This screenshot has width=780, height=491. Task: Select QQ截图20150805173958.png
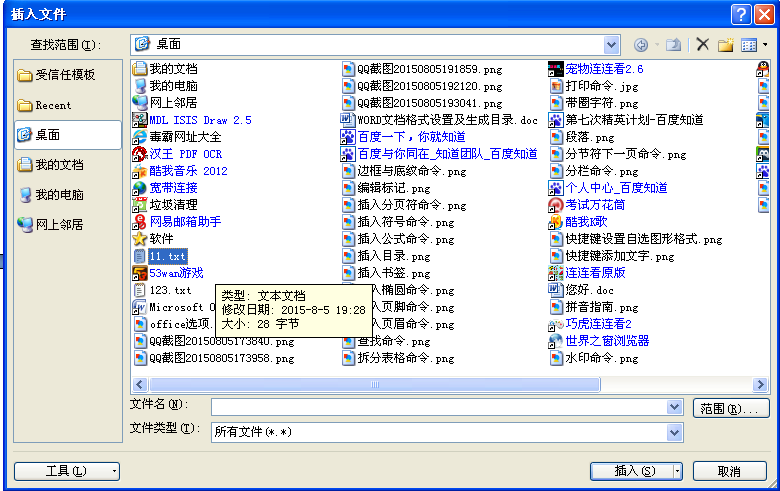point(214,358)
